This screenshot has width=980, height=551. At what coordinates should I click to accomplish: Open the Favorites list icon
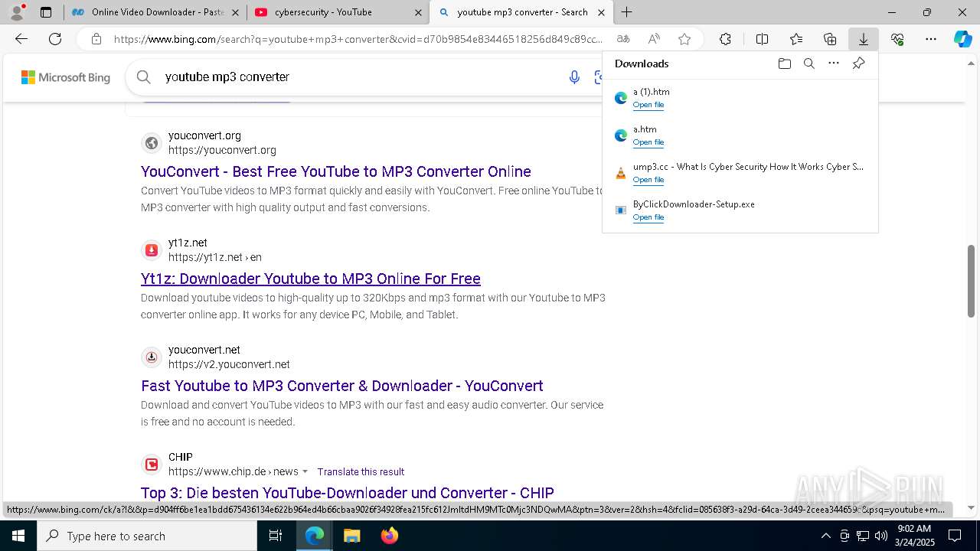(x=796, y=39)
